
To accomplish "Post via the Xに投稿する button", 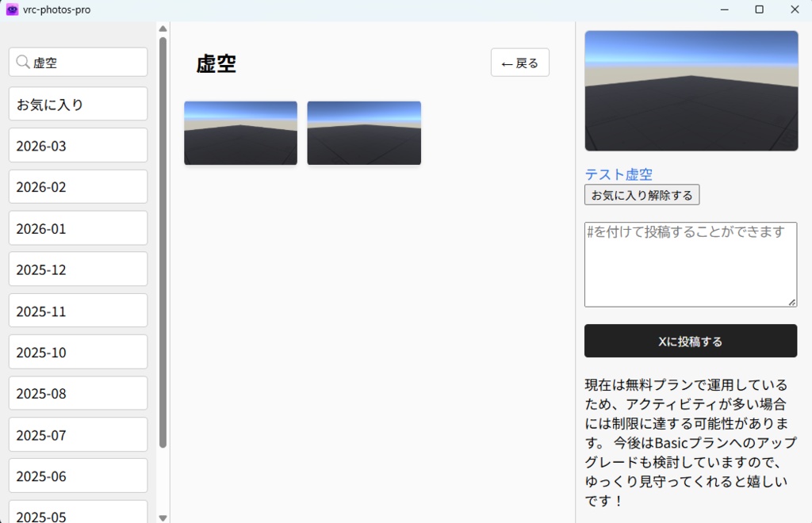I will click(x=691, y=341).
